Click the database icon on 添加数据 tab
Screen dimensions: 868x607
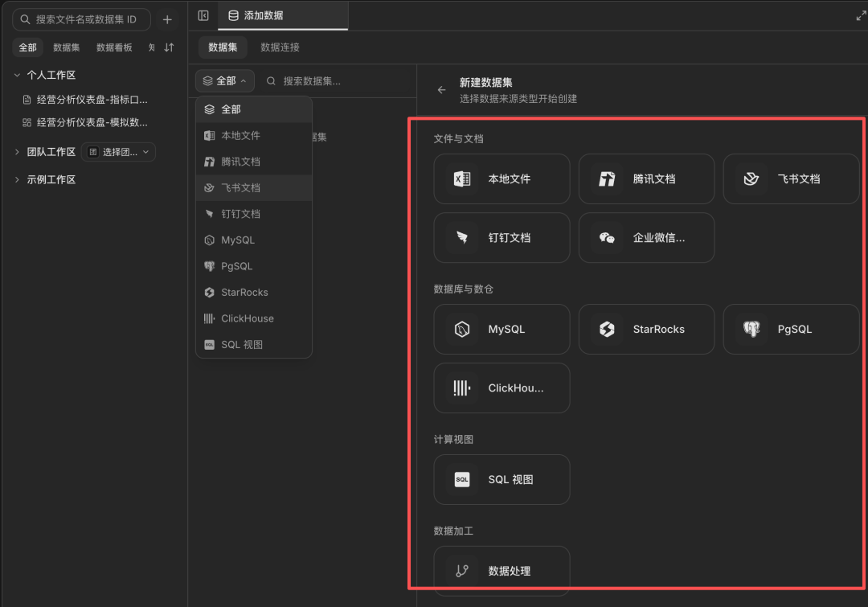coord(234,15)
